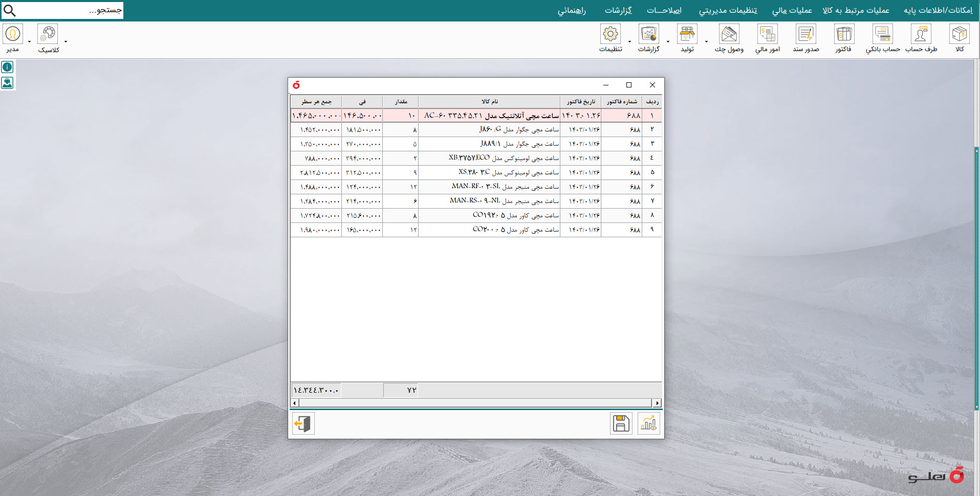
Task: Click the تاريخ فاکتور column header
Action: tap(581, 101)
